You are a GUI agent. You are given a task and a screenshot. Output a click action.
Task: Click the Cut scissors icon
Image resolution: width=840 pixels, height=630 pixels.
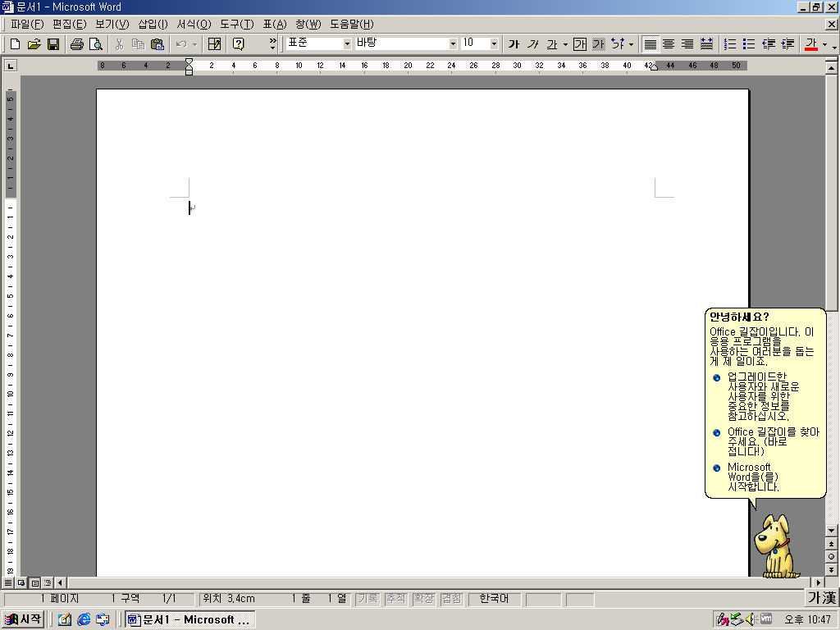coord(119,44)
